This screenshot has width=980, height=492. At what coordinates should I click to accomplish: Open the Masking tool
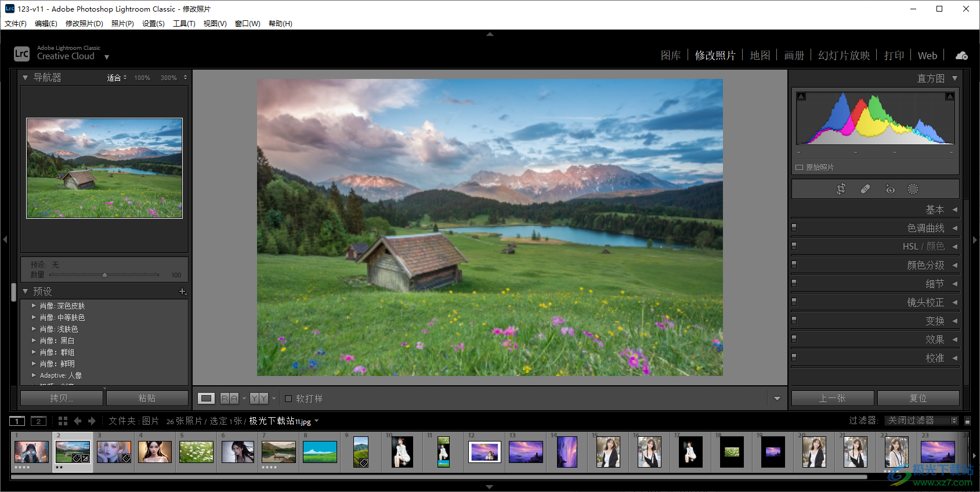[x=913, y=189]
